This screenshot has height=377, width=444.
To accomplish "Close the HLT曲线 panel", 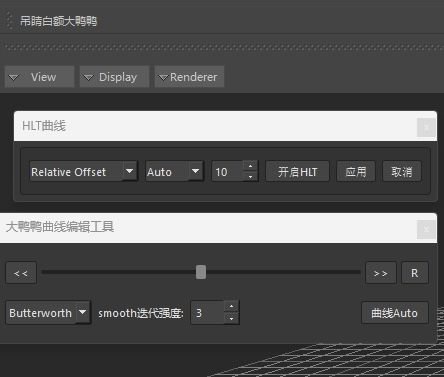I will [426, 127].
